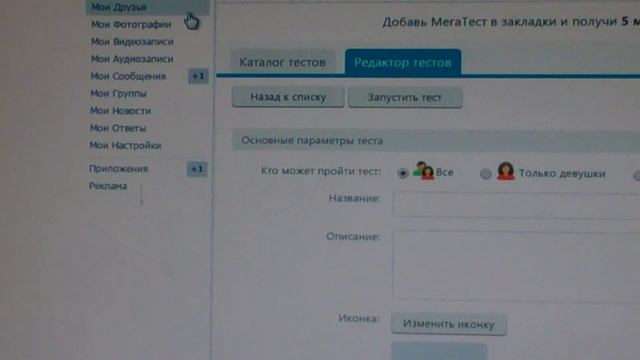The width and height of the screenshot is (640, 360).
Task: Click Изменить иконку button
Action: click(x=449, y=324)
